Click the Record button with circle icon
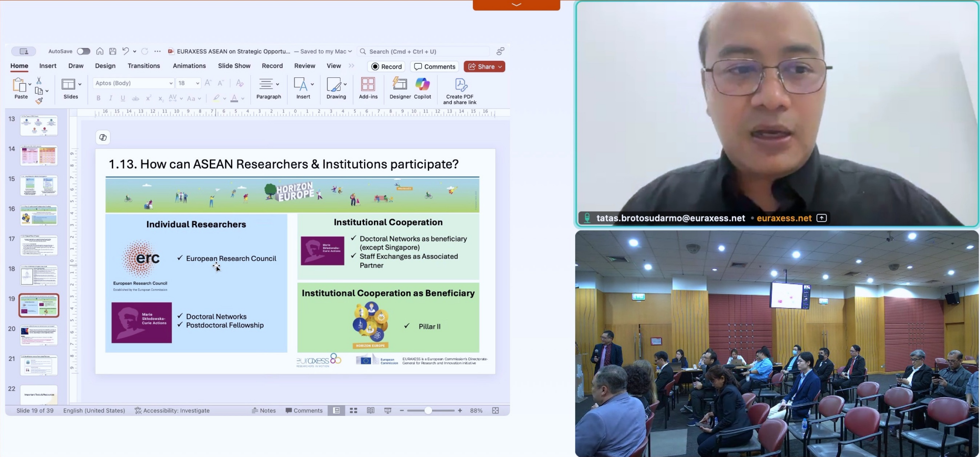 point(387,67)
